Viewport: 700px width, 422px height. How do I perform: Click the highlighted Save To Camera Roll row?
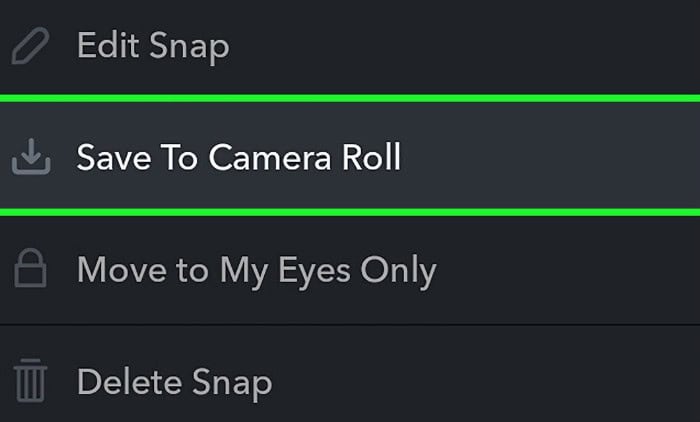pos(350,155)
